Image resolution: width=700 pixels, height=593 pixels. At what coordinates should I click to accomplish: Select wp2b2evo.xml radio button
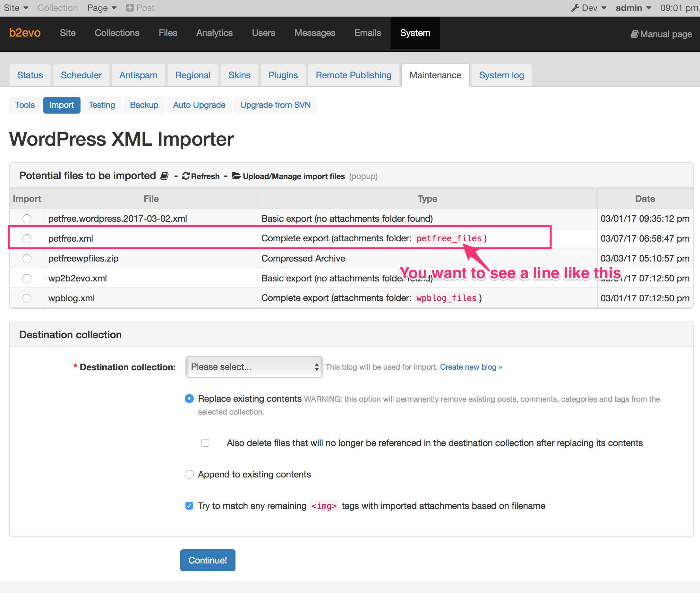[27, 278]
